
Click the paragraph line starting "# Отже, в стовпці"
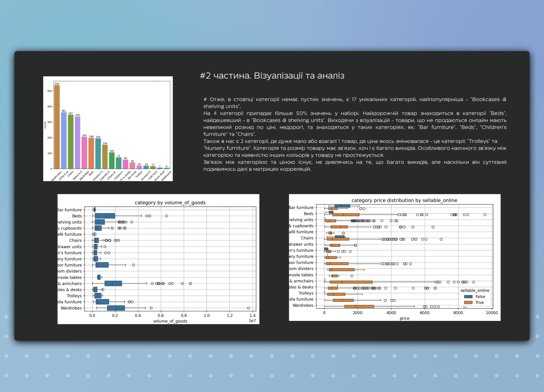coord(355,99)
